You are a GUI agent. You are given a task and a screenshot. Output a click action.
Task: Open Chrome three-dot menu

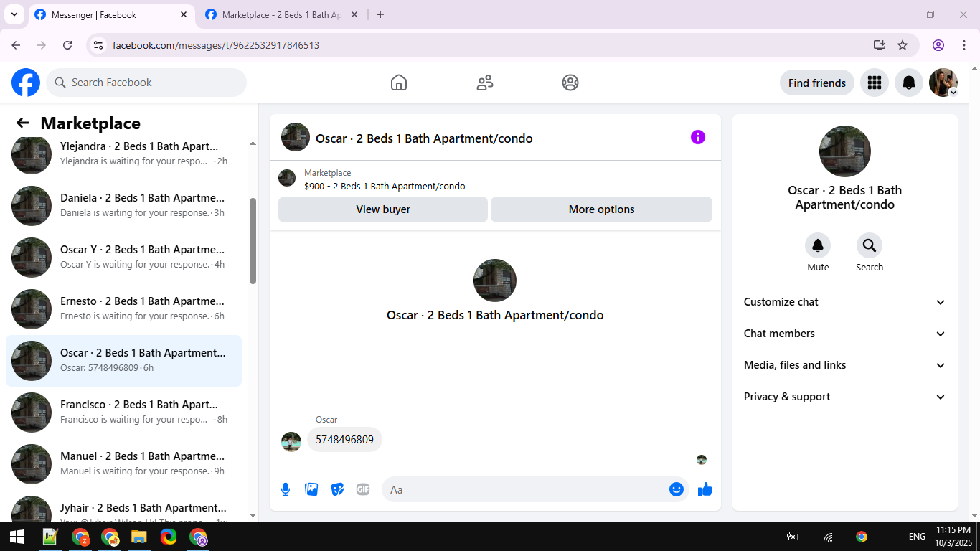(964, 45)
